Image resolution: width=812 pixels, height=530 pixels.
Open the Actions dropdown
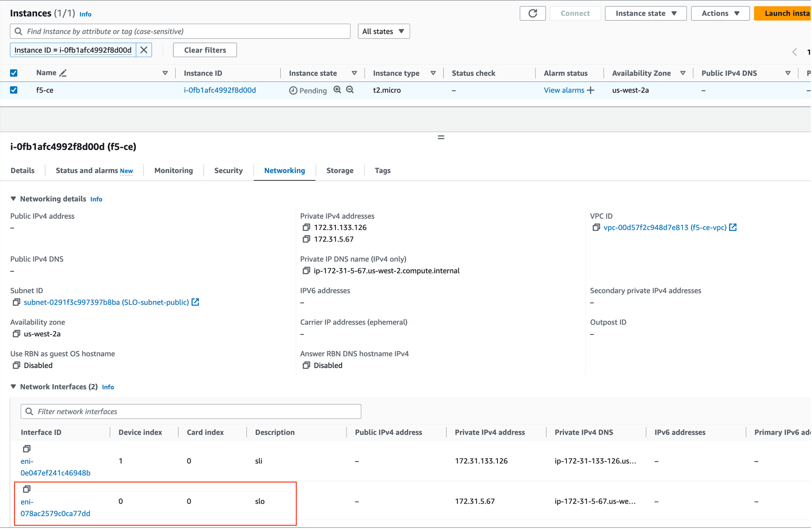[719, 13]
